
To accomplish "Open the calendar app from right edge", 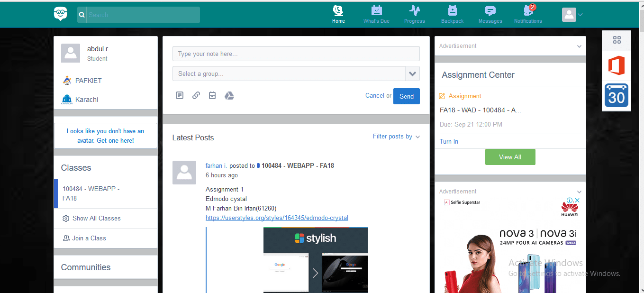I will point(616,96).
